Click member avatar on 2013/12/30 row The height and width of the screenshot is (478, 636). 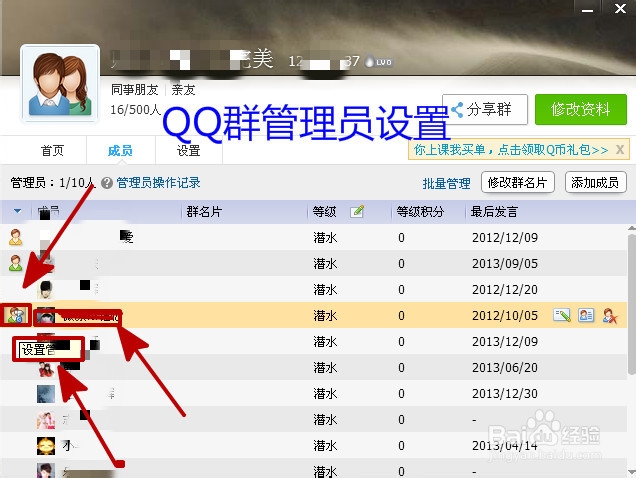pyautogui.click(x=46, y=394)
